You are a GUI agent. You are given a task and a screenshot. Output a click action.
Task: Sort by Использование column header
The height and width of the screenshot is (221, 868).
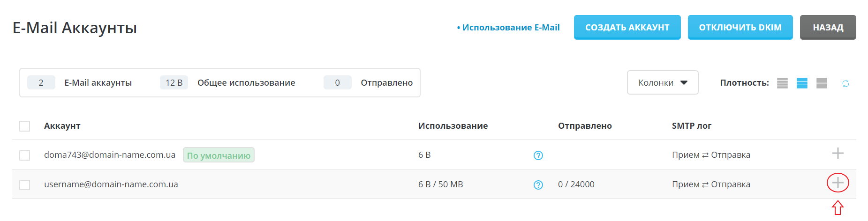coord(453,126)
